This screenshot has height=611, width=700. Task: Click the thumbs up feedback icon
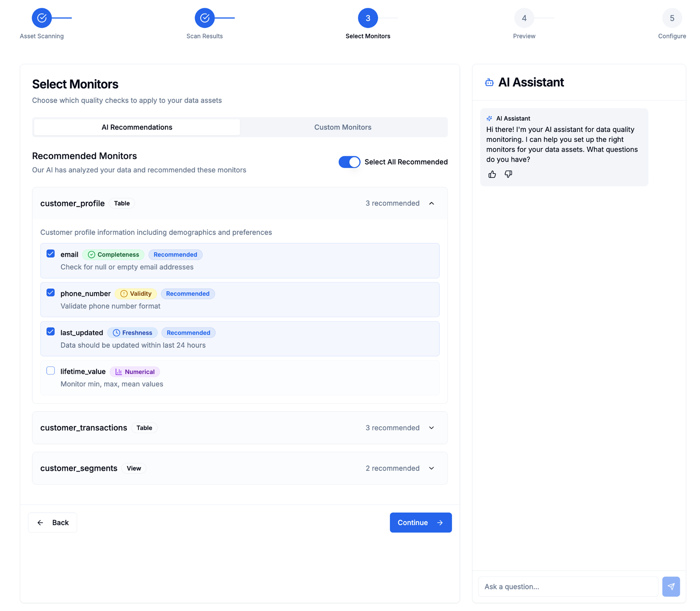492,174
